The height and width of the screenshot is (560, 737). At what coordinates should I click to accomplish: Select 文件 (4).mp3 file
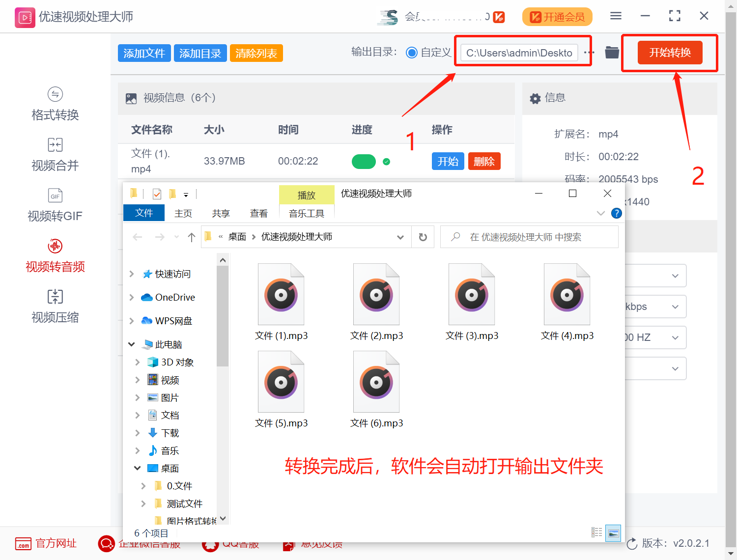coord(567,302)
